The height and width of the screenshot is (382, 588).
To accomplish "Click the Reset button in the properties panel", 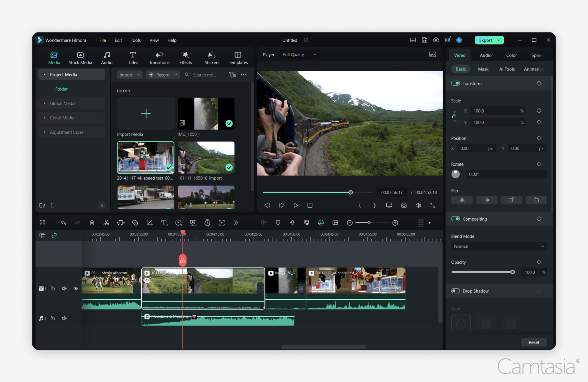I will (534, 342).
